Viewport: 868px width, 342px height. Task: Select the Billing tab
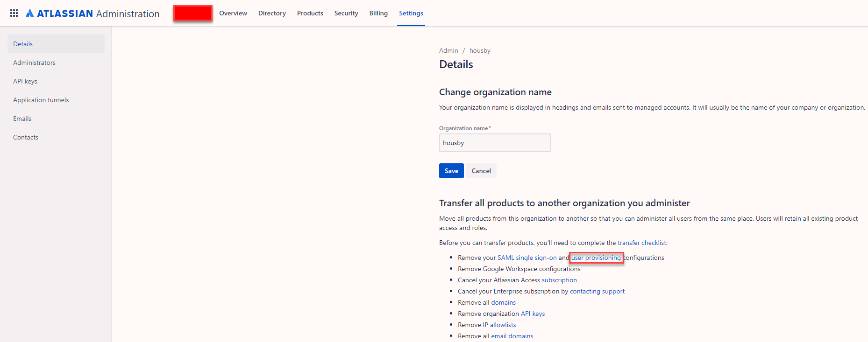click(x=378, y=13)
